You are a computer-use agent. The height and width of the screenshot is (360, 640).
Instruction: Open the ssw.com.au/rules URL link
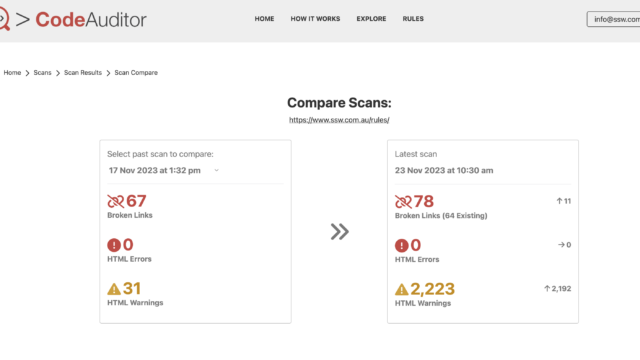pos(339,120)
